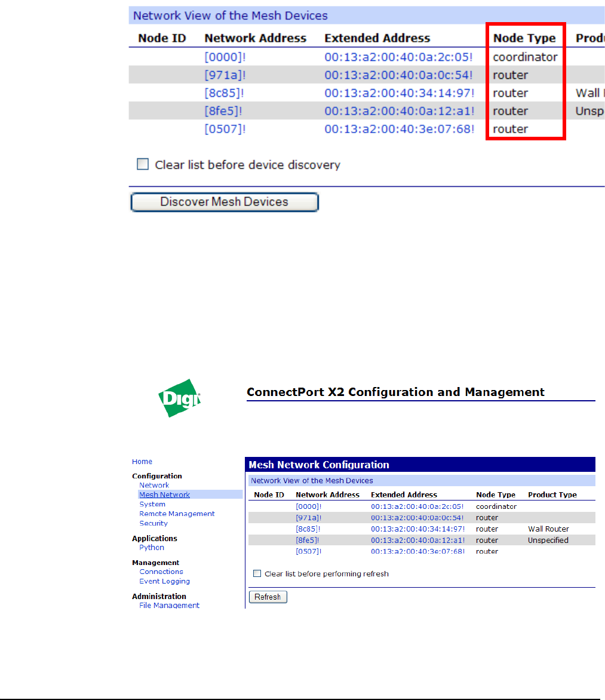This screenshot has width=605, height=700.
Task: Click the 'Node ID' header in top table
Action: [x=162, y=38]
